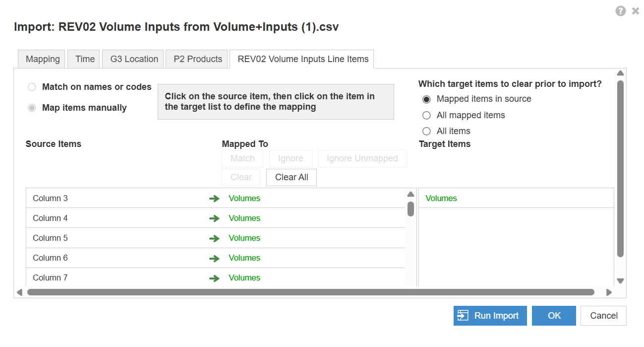Click Volumes mapping for Column 4

[x=244, y=218]
